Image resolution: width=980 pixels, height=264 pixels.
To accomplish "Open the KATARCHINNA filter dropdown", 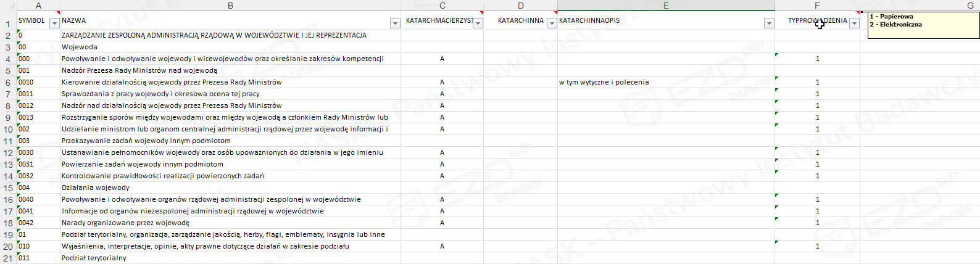I will [x=552, y=23].
